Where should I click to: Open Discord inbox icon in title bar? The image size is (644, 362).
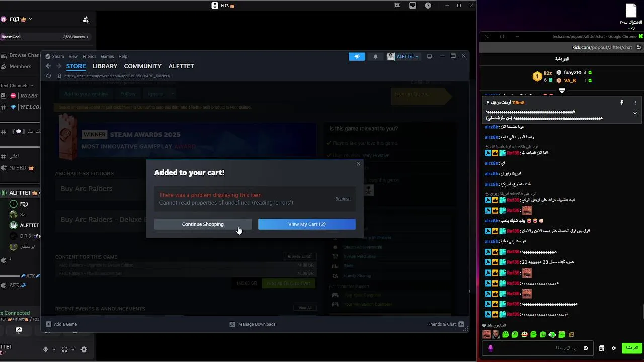(413, 6)
